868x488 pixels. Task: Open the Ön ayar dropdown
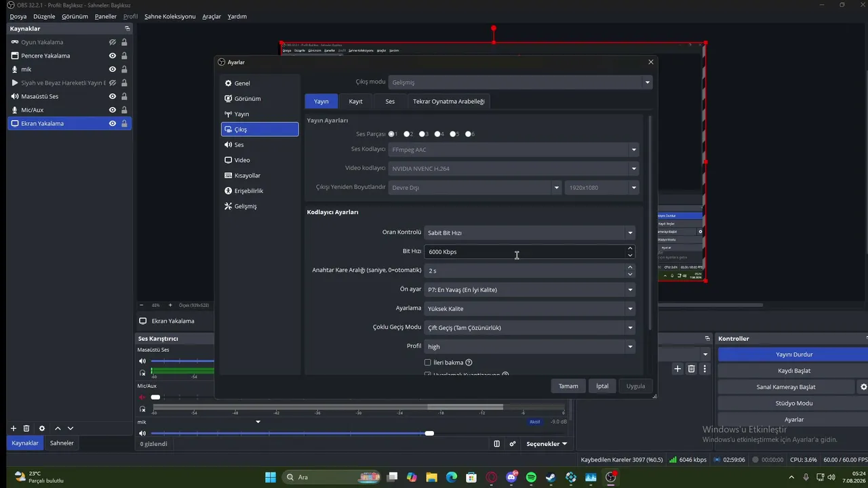click(530, 289)
